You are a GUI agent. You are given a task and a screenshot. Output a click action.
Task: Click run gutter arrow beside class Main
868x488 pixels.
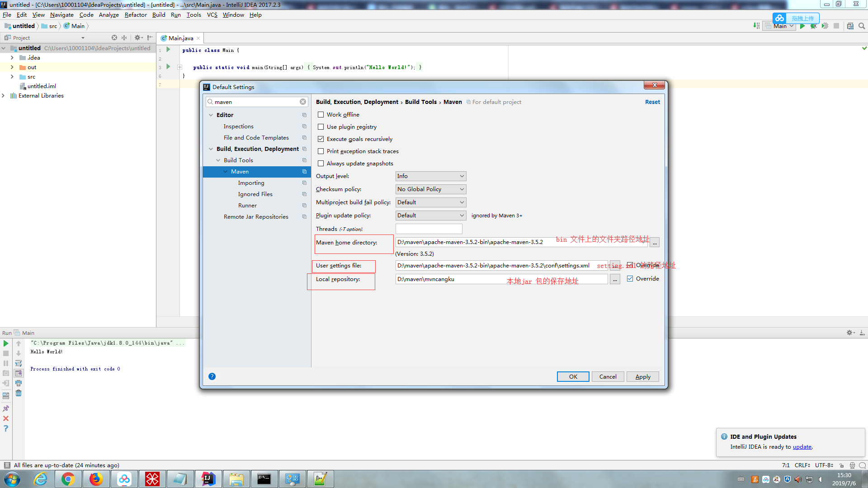tap(168, 50)
